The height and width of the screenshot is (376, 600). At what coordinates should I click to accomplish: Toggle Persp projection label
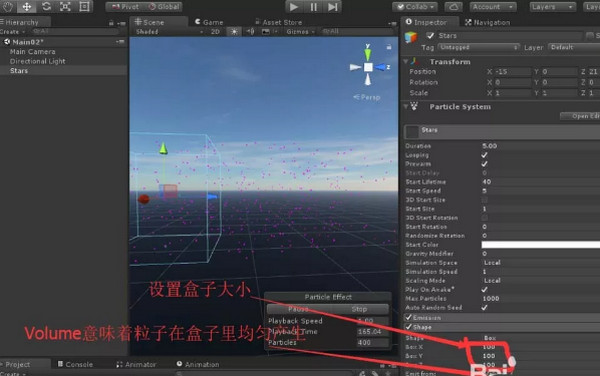point(367,97)
